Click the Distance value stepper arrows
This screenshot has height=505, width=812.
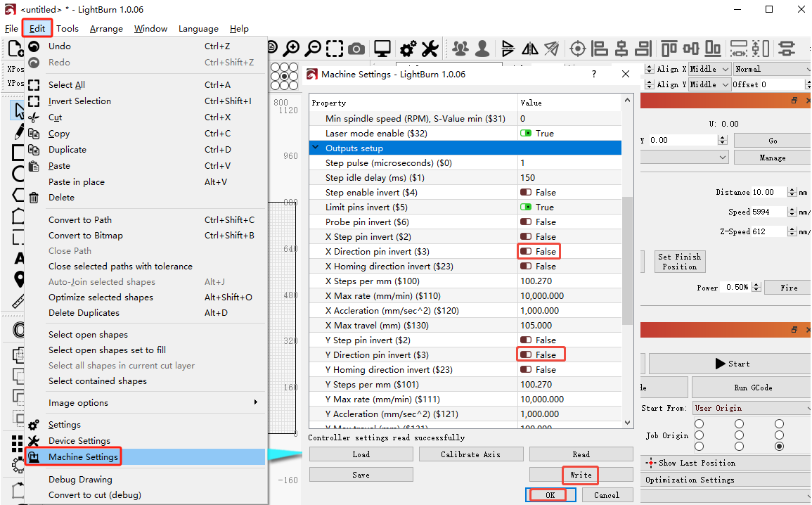(x=792, y=192)
